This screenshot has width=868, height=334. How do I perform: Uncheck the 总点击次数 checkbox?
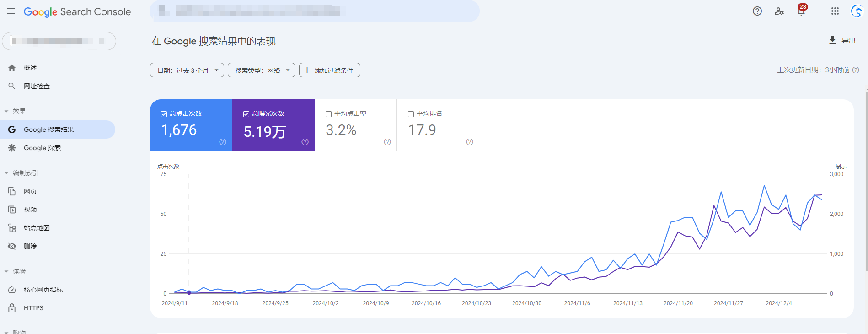tap(164, 114)
